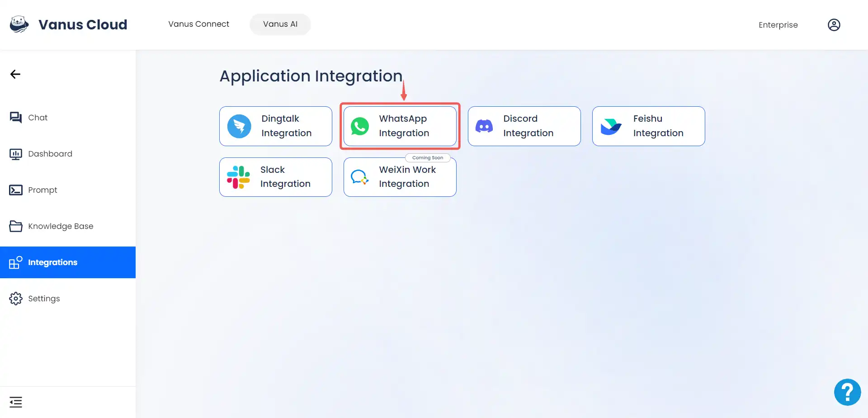Open Feishu Integration card

pos(649,126)
